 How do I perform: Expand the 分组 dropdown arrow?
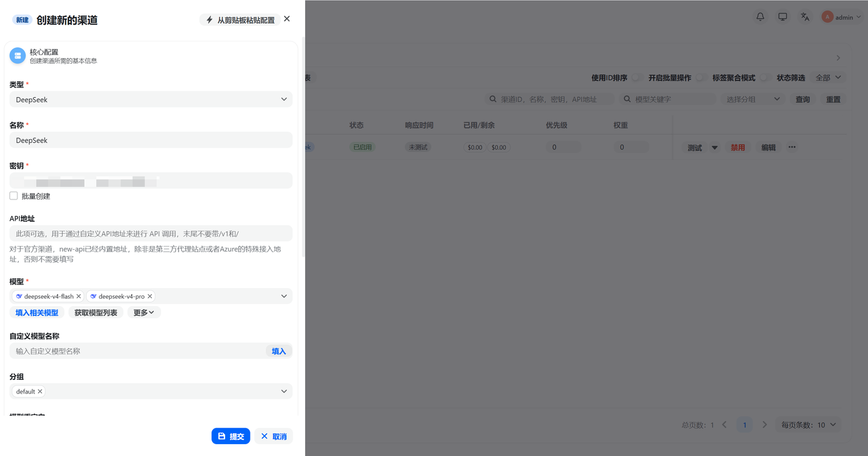tap(284, 392)
